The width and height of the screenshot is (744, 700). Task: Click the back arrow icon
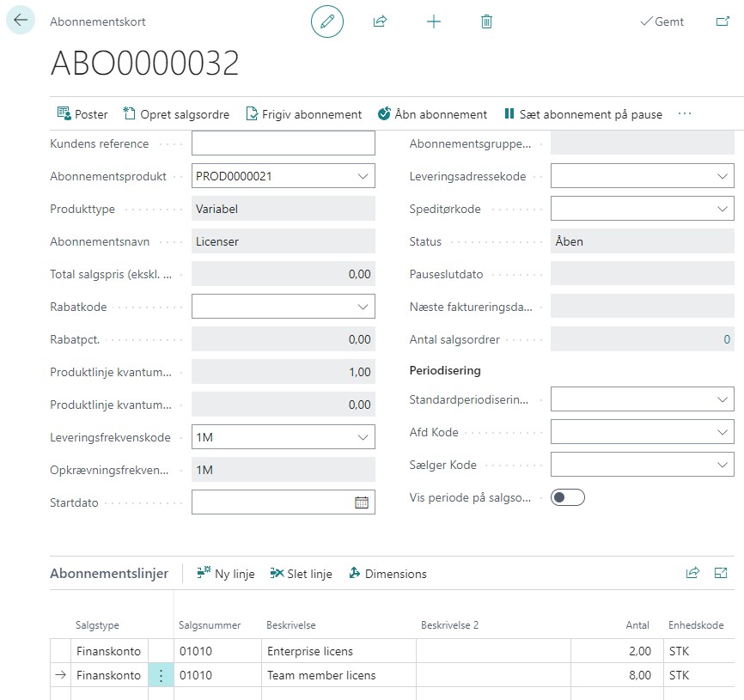pyautogui.click(x=21, y=21)
